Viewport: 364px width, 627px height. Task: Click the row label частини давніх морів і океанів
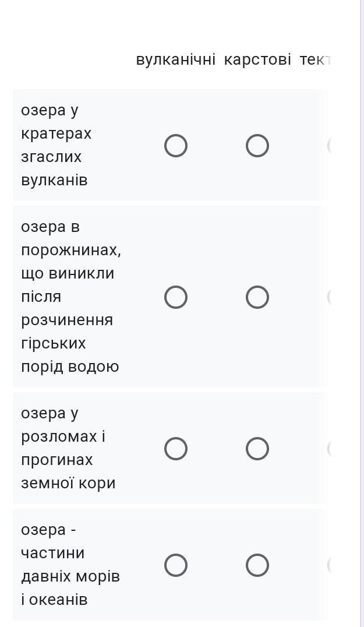70,565
